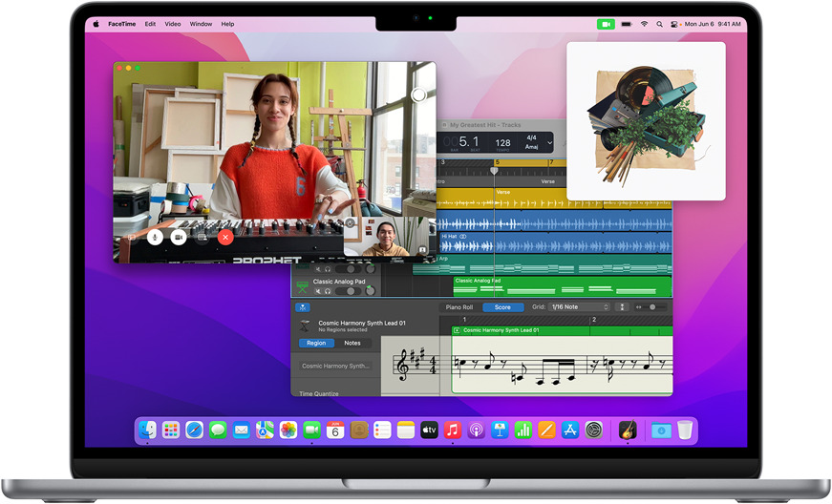The width and height of the screenshot is (832, 504).
Task: Open FaceTime from the Dock
Action: click(x=311, y=430)
